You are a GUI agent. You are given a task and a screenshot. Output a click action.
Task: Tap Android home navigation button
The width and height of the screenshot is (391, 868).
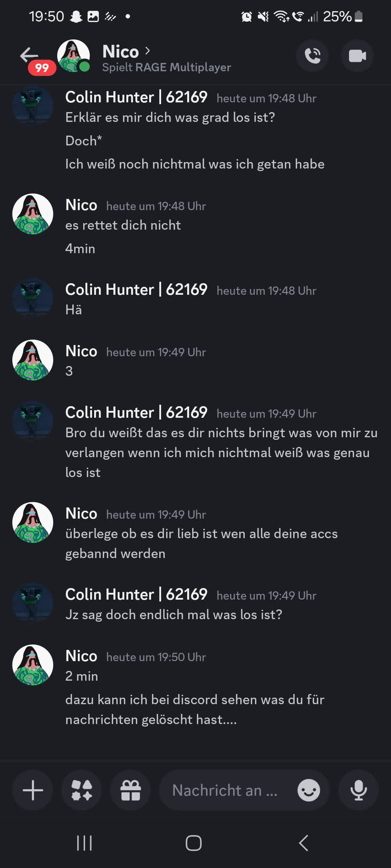point(194,843)
